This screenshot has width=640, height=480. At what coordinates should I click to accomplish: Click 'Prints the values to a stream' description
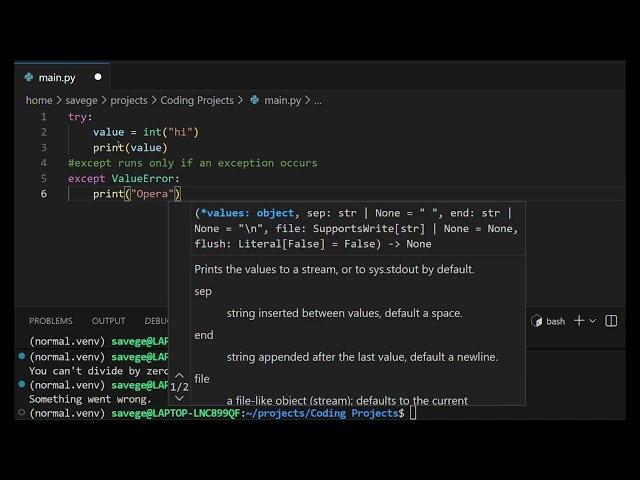coord(334,269)
